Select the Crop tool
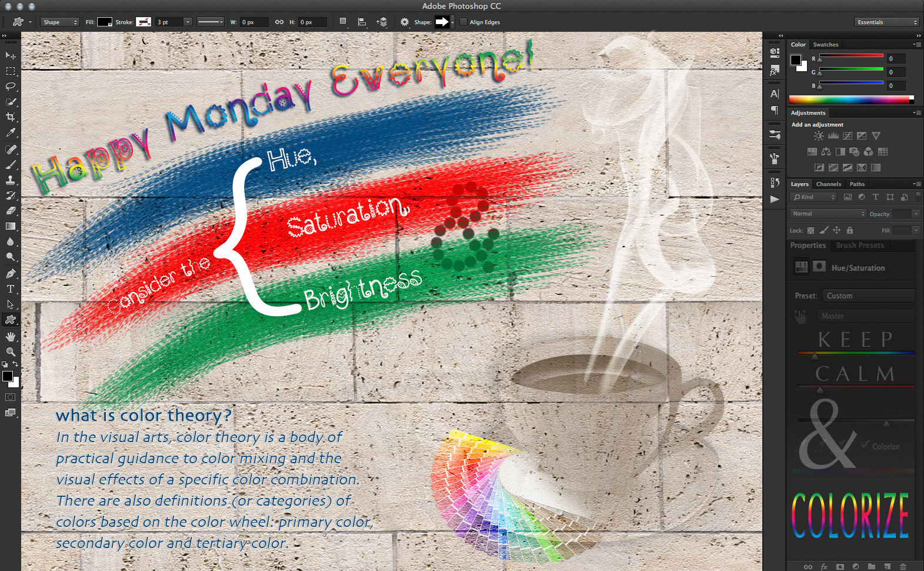Image resolution: width=924 pixels, height=571 pixels. pyautogui.click(x=11, y=117)
